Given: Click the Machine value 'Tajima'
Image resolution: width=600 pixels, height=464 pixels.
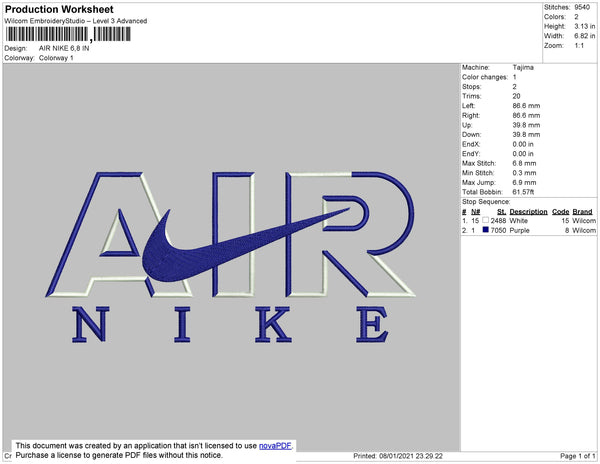Looking at the screenshot, I should (523, 67).
